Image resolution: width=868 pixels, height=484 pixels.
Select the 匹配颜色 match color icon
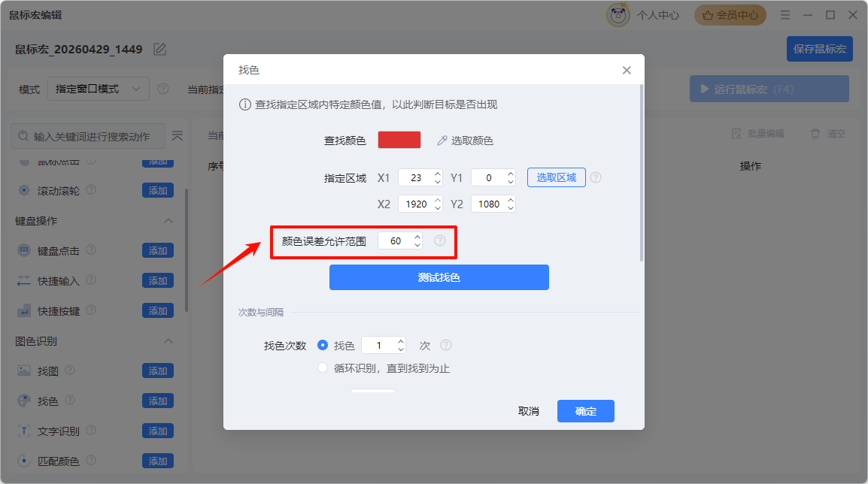[24, 461]
